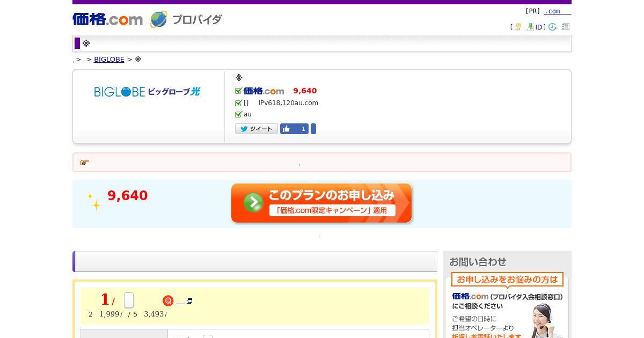
Task: Click このプランのお申し込み orange button
Action: (321, 203)
